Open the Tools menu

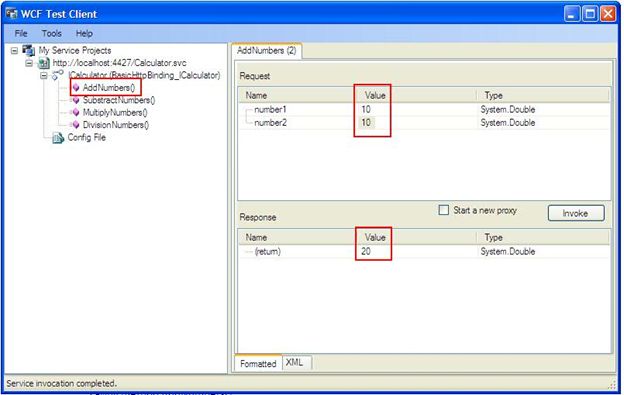tap(52, 33)
